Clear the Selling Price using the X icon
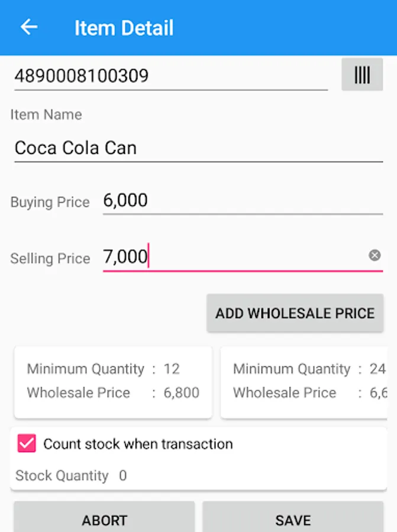Viewport: 397px width, 532px height. point(375,255)
